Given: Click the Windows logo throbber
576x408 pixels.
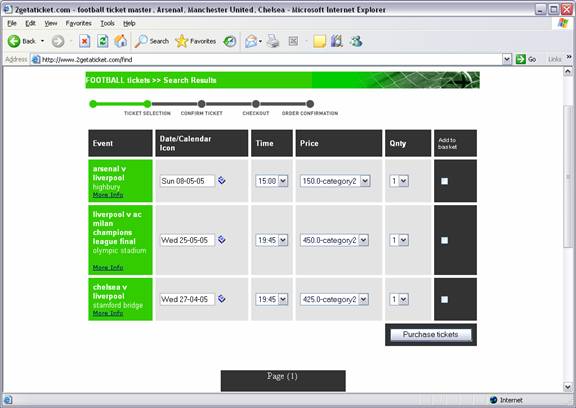Looking at the screenshot, I should [x=563, y=23].
